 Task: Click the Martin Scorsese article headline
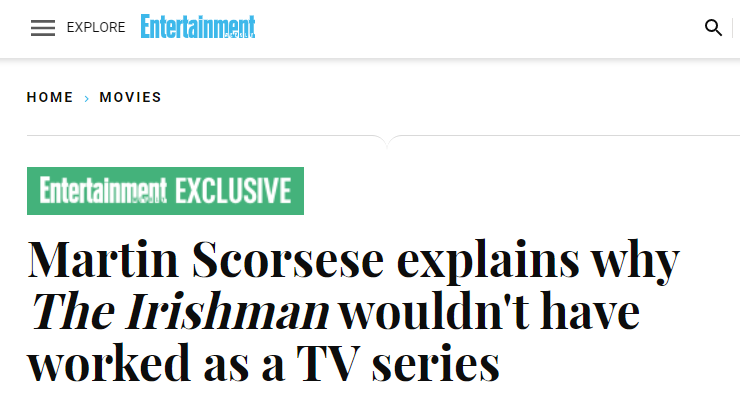(353, 311)
